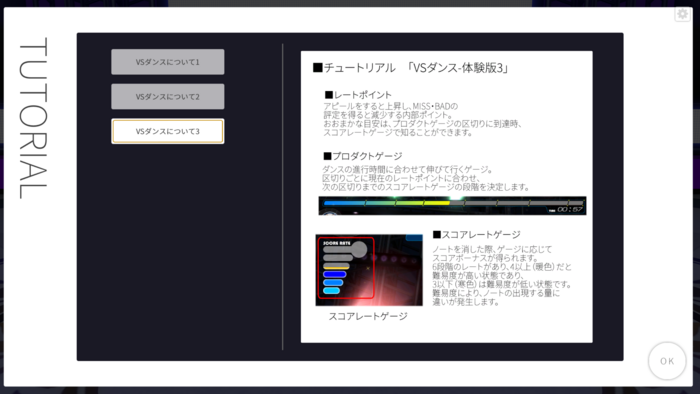Open the settings gear icon

[x=682, y=14]
